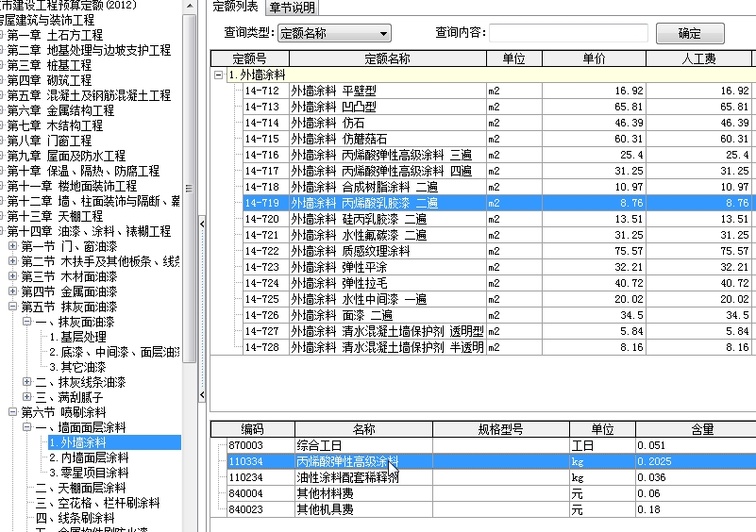Expand 第二节 木扶手及其他板条 node
Viewport: 756px width, 532px height.
(x=13, y=261)
